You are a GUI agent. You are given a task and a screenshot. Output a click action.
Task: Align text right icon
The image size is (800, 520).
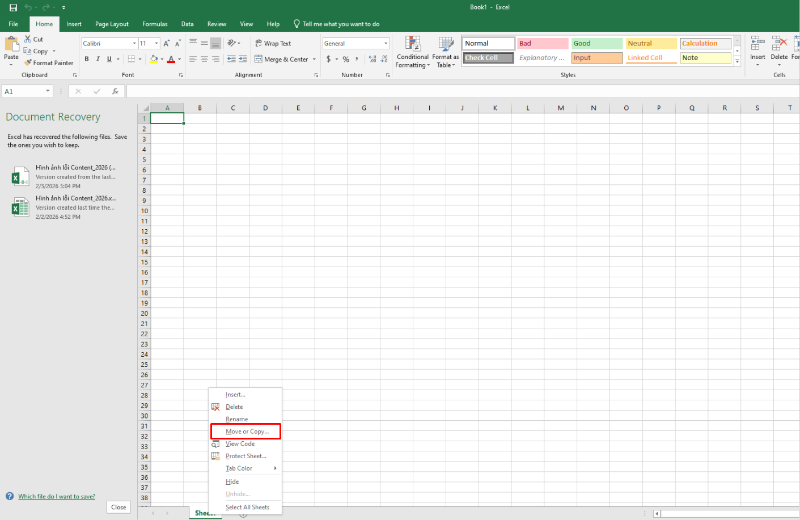coord(216,59)
